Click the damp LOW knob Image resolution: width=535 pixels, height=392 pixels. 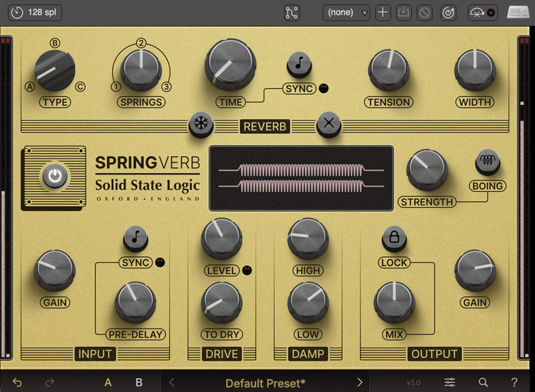[x=308, y=302]
